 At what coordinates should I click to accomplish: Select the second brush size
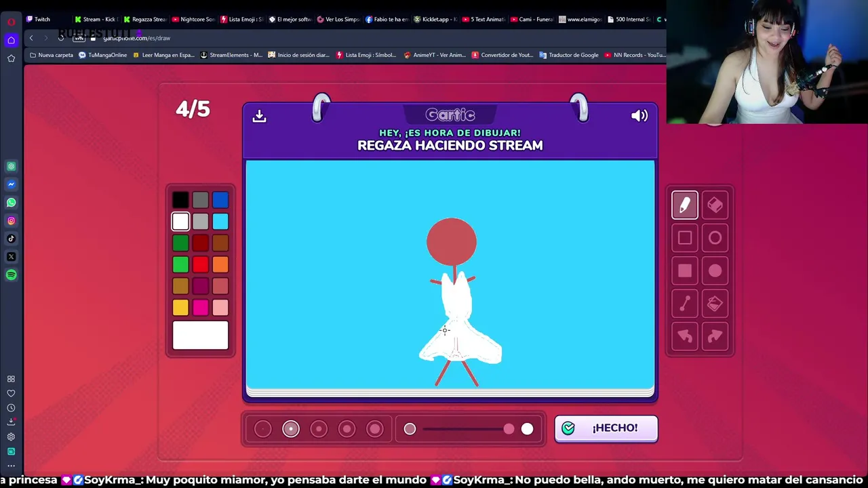[x=291, y=428]
